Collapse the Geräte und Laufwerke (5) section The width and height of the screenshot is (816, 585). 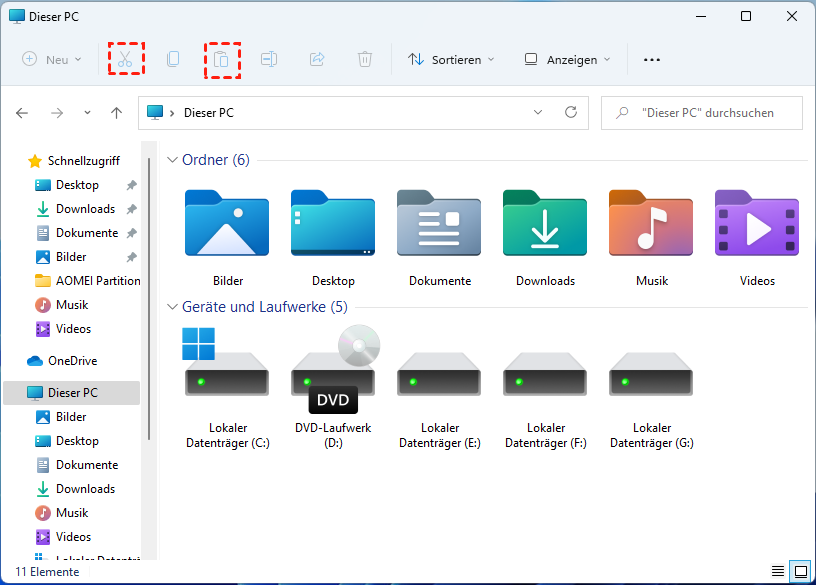(x=172, y=307)
